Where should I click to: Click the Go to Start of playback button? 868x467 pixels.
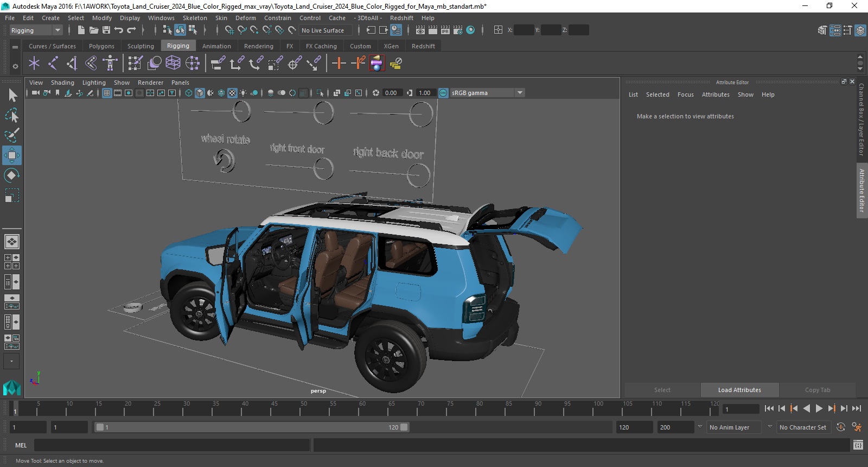tap(769, 408)
